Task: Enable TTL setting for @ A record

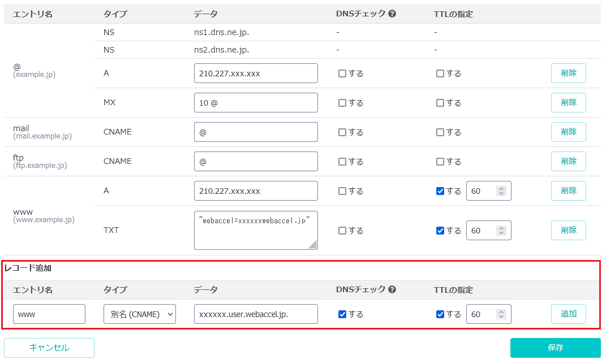Action: tap(440, 73)
